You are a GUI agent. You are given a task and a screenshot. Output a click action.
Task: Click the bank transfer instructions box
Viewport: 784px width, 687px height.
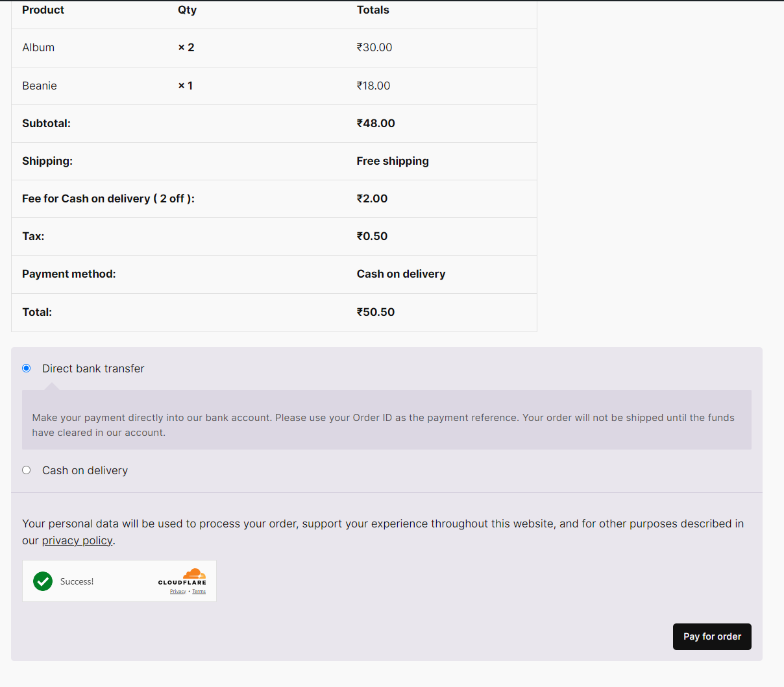(x=386, y=425)
